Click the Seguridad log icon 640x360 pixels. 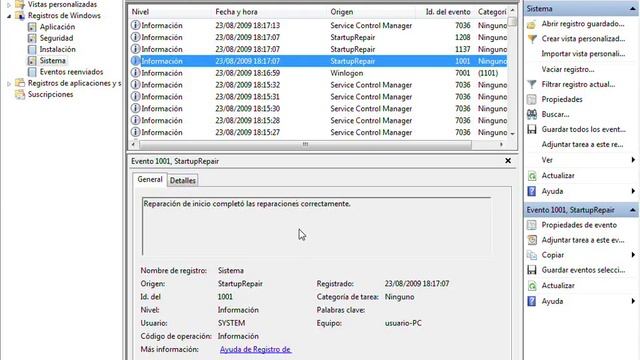(x=32, y=38)
